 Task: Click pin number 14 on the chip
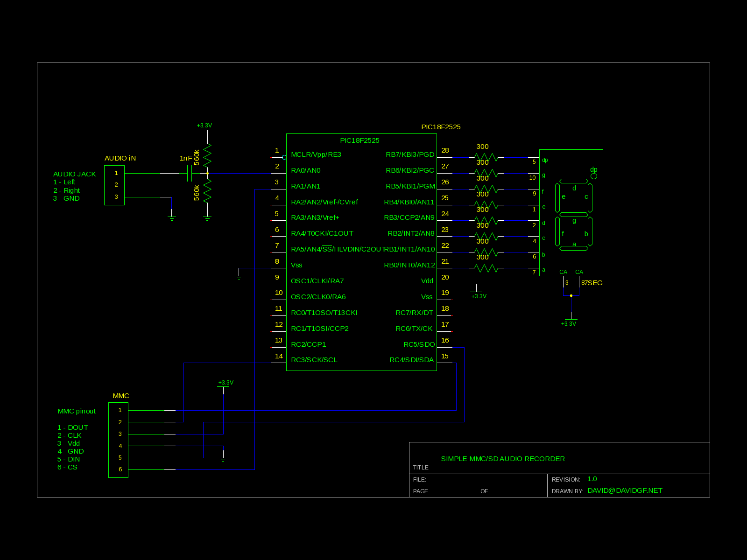point(279,356)
